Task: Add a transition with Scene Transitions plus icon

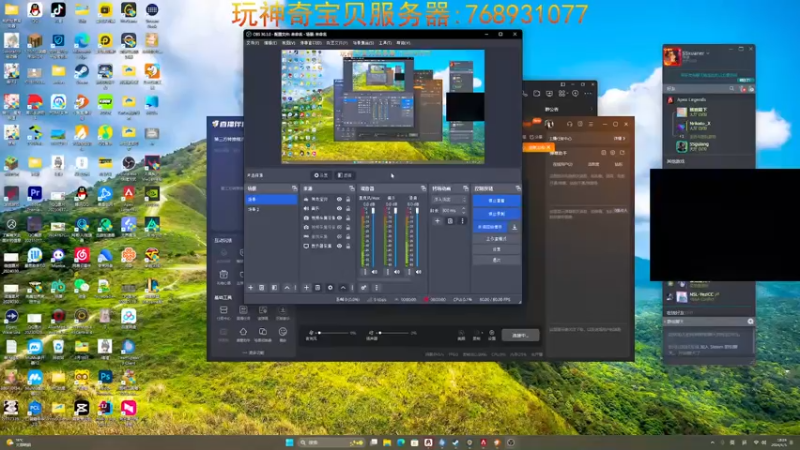Action: point(437,221)
